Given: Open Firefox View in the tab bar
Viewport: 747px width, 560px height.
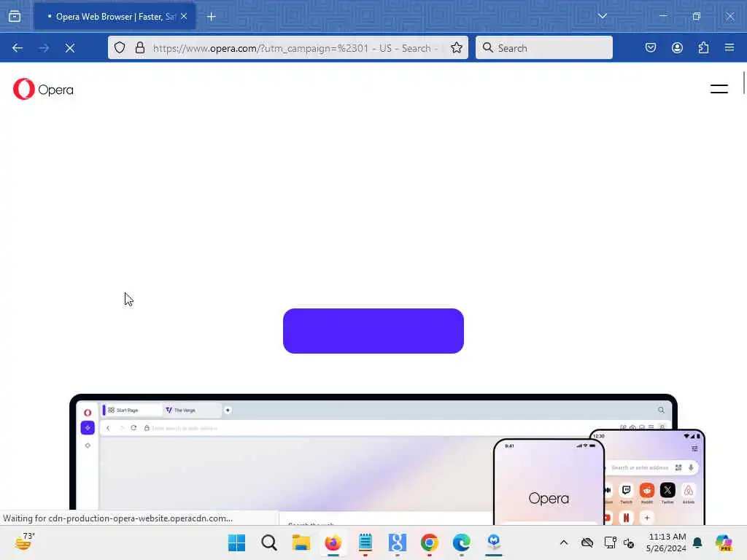Looking at the screenshot, I should click(x=15, y=17).
